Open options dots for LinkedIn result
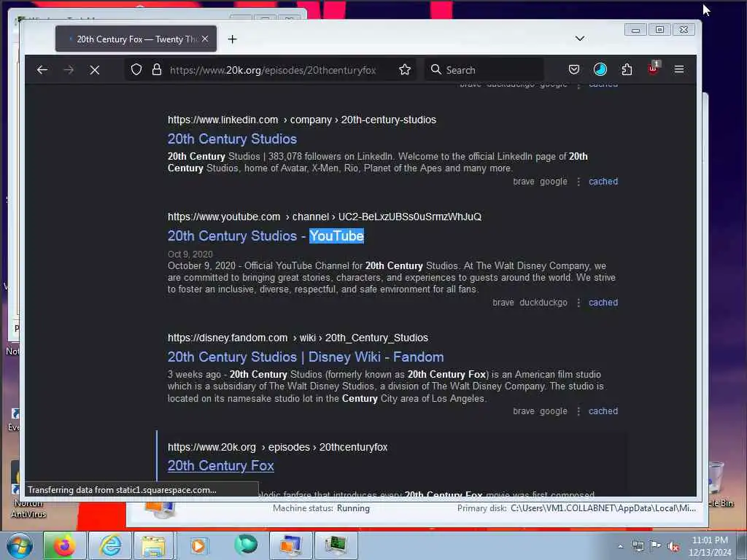This screenshot has height=560, width=747. click(x=578, y=182)
